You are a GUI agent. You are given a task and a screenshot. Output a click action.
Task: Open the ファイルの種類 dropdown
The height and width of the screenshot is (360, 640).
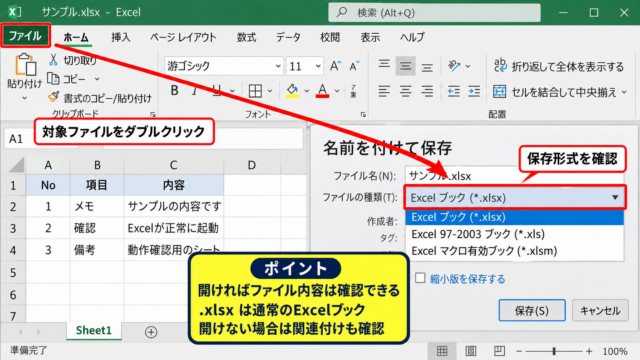pos(515,198)
